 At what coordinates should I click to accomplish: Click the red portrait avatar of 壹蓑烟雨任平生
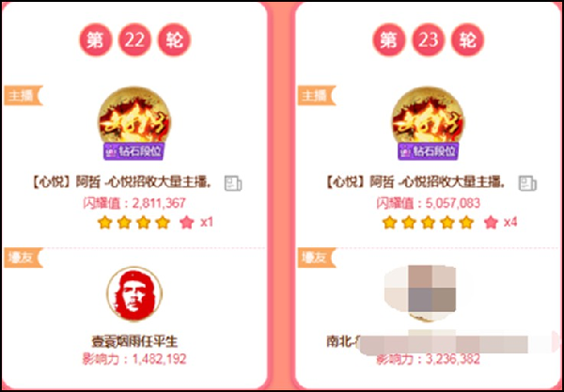point(134,294)
